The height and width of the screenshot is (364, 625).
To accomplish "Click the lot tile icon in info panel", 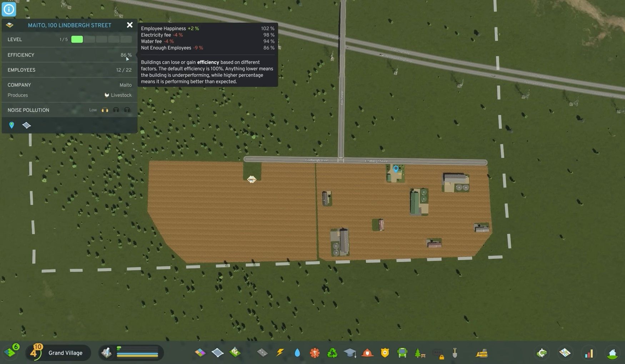I will pyautogui.click(x=27, y=125).
